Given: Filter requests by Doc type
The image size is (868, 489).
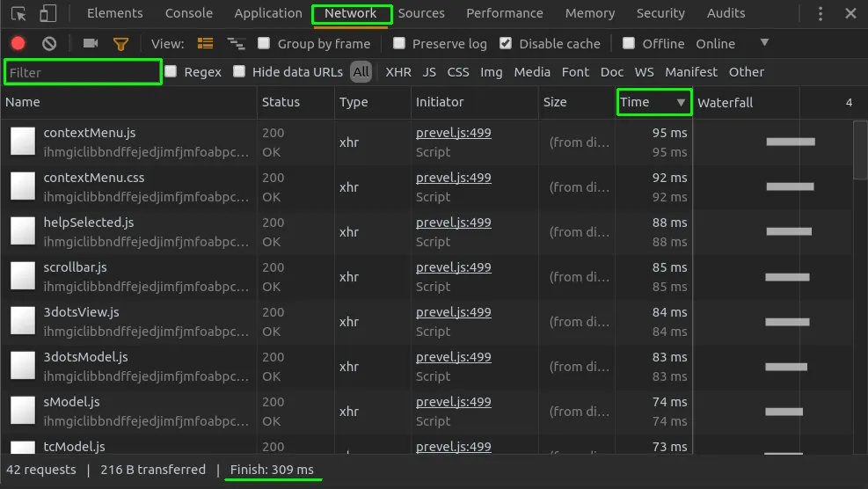Looking at the screenshot, I should 612,72.
